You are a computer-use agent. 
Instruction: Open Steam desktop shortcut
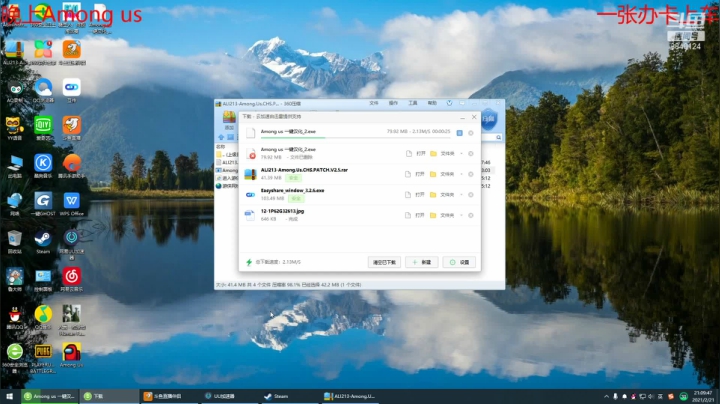tap(43, 242)
